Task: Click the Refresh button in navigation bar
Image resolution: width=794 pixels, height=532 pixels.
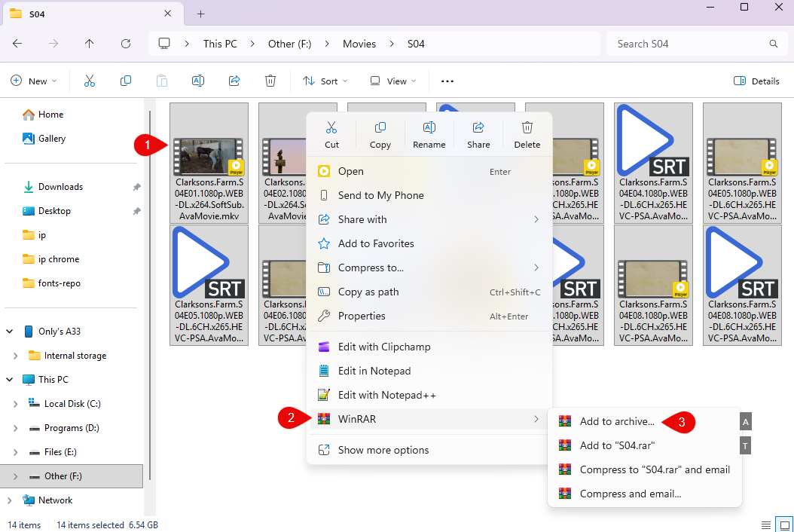Action: pos(126,44)
